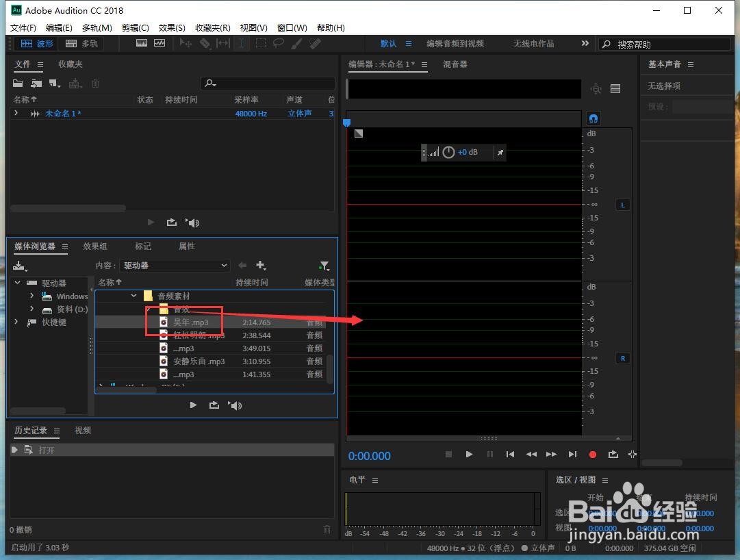Screen dimensions: 740x560
Task: Pin the HUD volume overlay
Action: 500,153
